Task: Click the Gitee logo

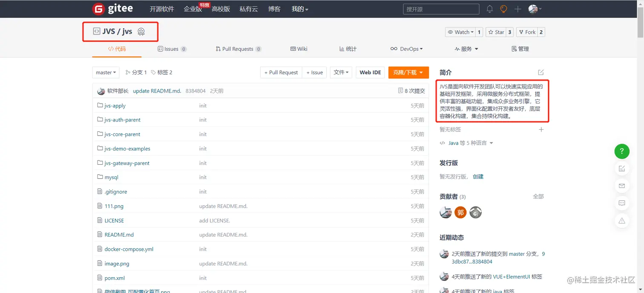Action: [113, 9]
